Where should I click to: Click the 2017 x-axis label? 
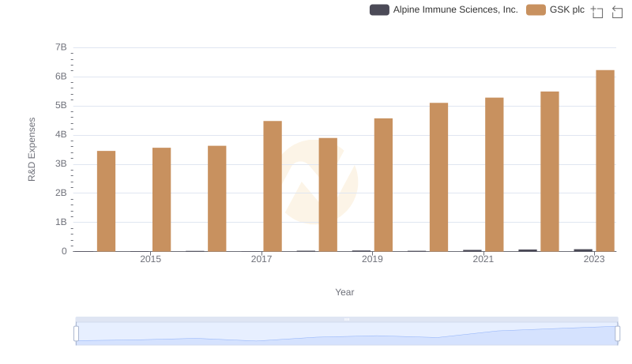pos(261,259)
